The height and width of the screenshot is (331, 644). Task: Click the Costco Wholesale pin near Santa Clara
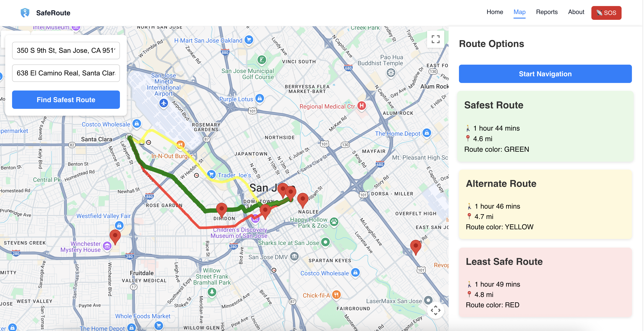[x=137, y=123]
